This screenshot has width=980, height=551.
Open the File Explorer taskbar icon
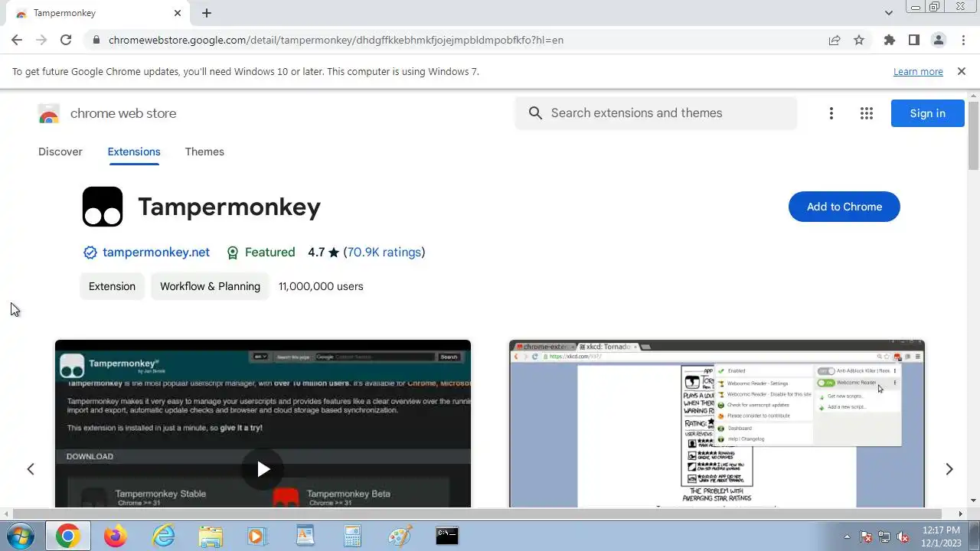pyautogui.click(x=211, y=536)
